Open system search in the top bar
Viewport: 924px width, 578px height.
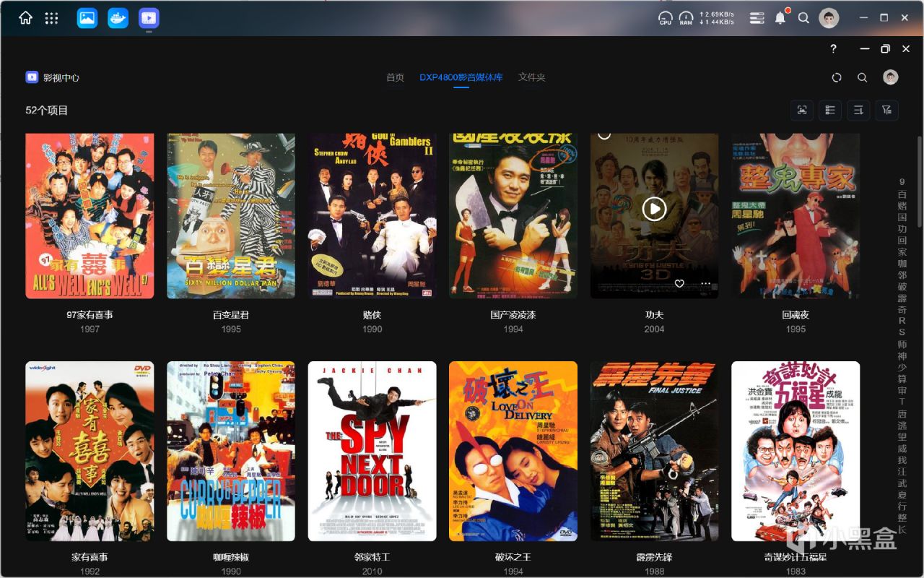pos(803,18)
